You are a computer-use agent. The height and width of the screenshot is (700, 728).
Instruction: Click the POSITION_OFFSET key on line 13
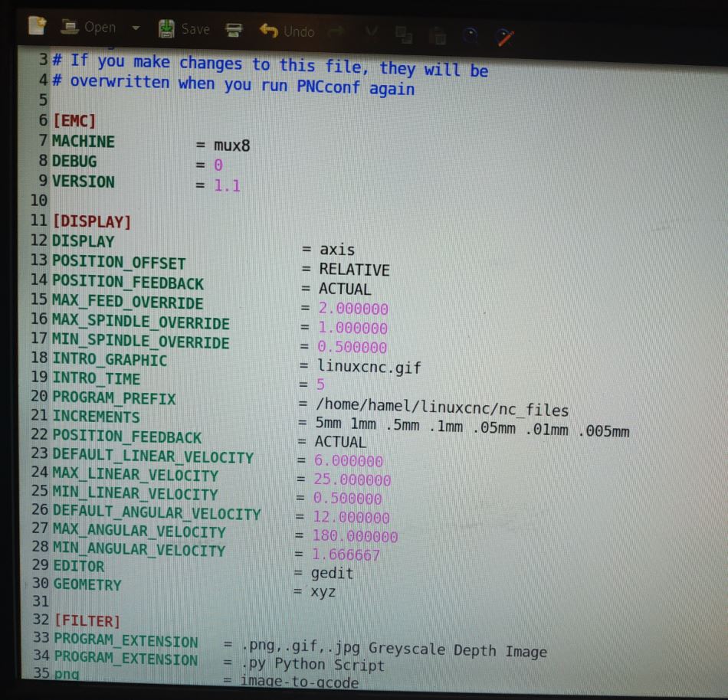[119, 263]
